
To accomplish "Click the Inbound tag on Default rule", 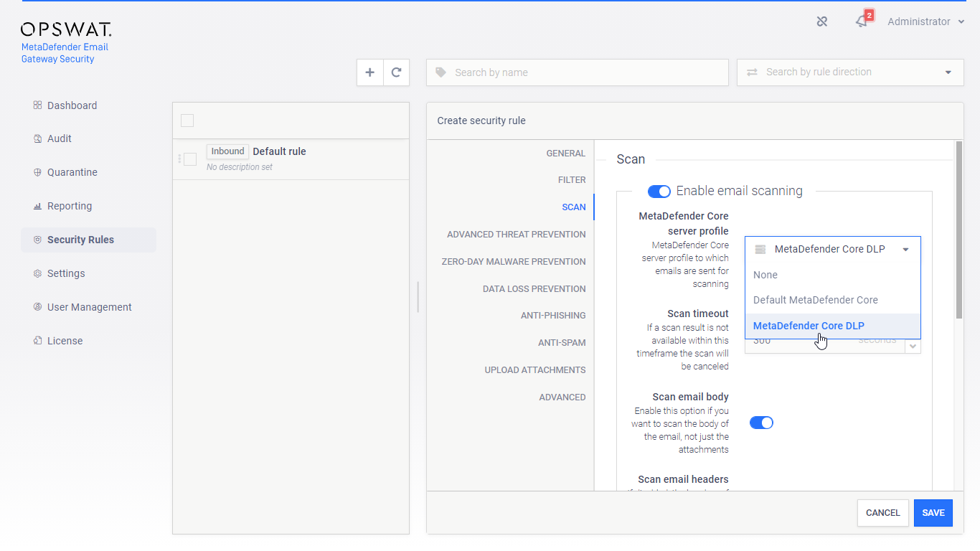I will click(x=227, y=151).
